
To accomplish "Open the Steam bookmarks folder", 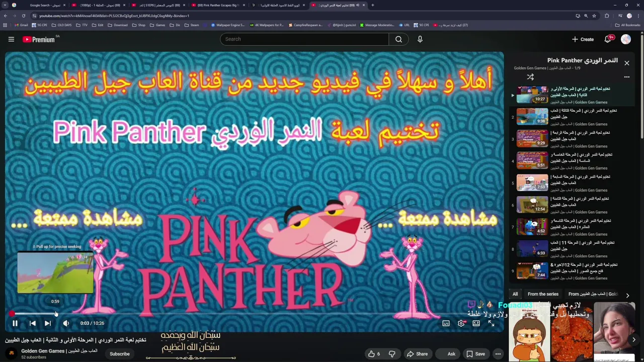I will tap(192, 25).
